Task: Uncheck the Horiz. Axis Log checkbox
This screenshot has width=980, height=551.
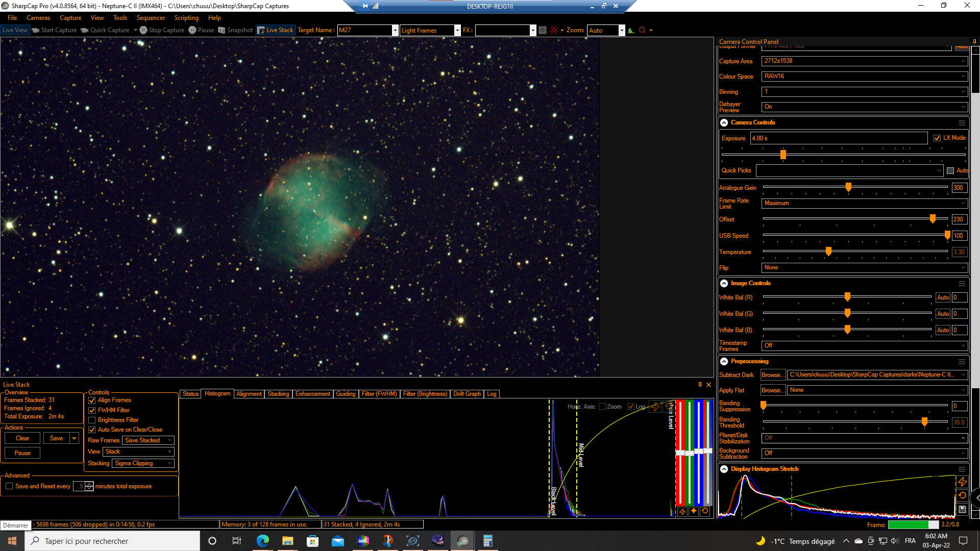Action: coord(631,407)
